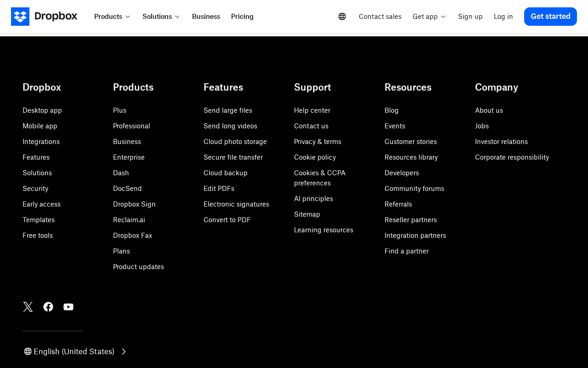View Product updates
Screen dimensions: 588x368
click(138, 267)
